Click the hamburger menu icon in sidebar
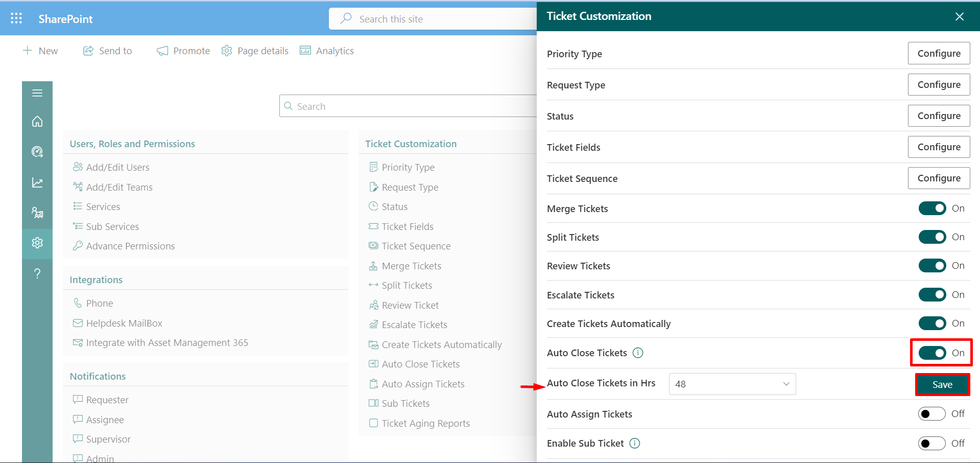The height and width of the screenshot is (463, 980). point(37,93)
